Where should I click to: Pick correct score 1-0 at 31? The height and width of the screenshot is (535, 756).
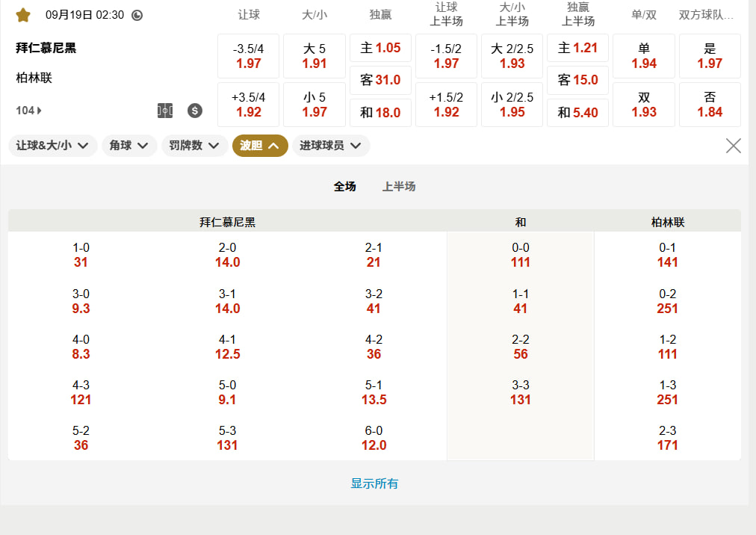click(81, 255)
